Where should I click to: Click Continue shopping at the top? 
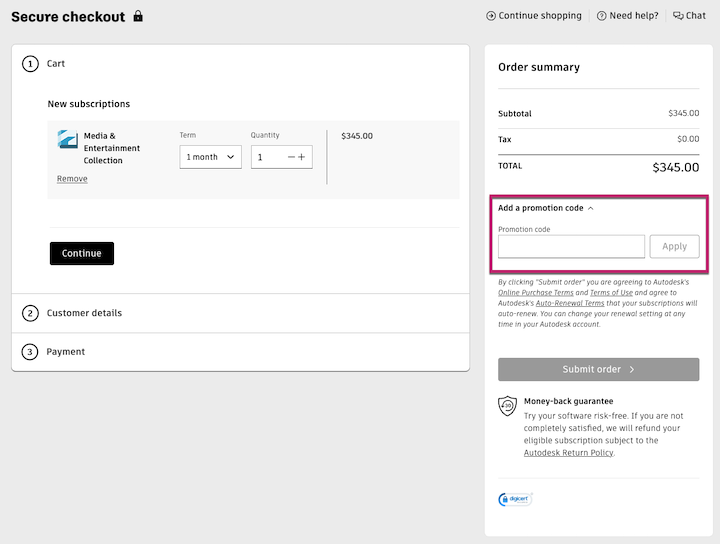click(x=533, y=16)
